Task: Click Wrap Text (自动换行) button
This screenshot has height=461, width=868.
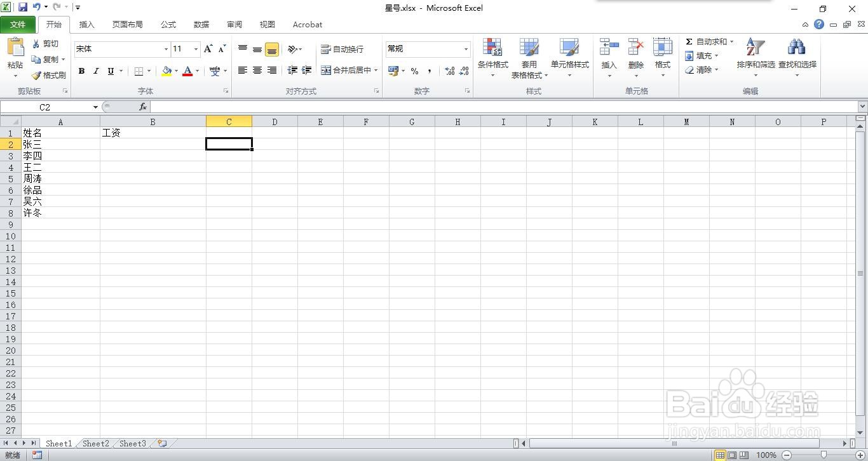Action: (x=342, y=49)
